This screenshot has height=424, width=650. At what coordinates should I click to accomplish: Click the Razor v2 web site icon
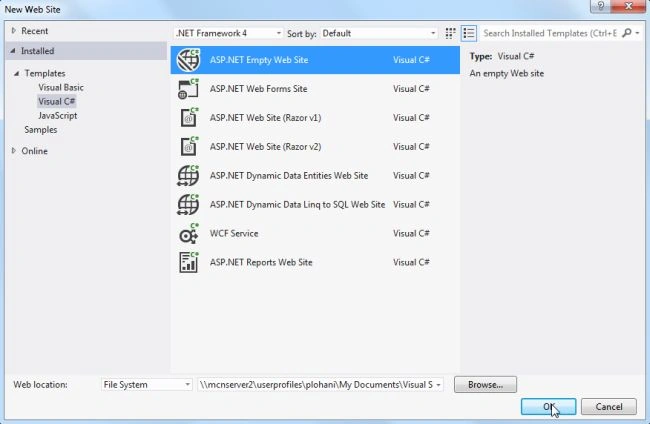pos(189,147)
